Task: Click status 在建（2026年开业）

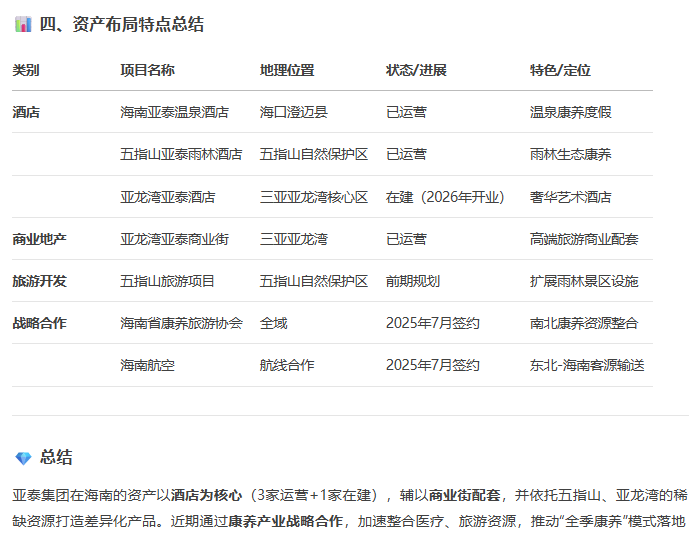Action: tap(445, 197)
